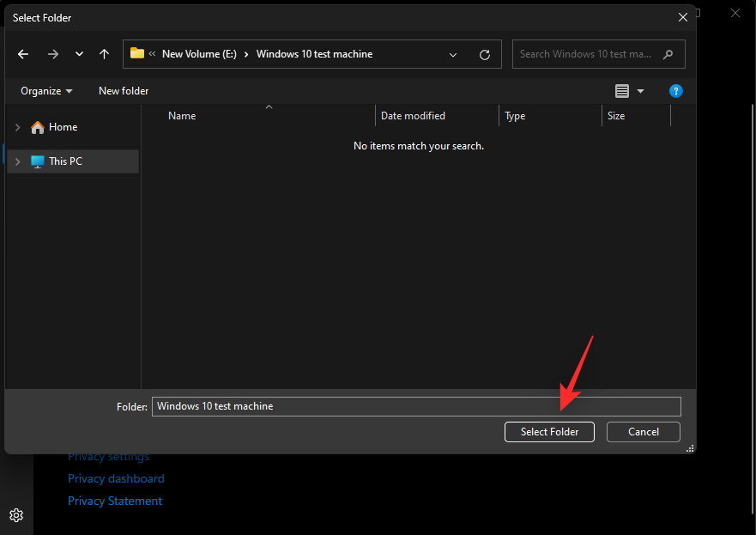Click the Forward navigation arrow

click(x=53, y=54)
